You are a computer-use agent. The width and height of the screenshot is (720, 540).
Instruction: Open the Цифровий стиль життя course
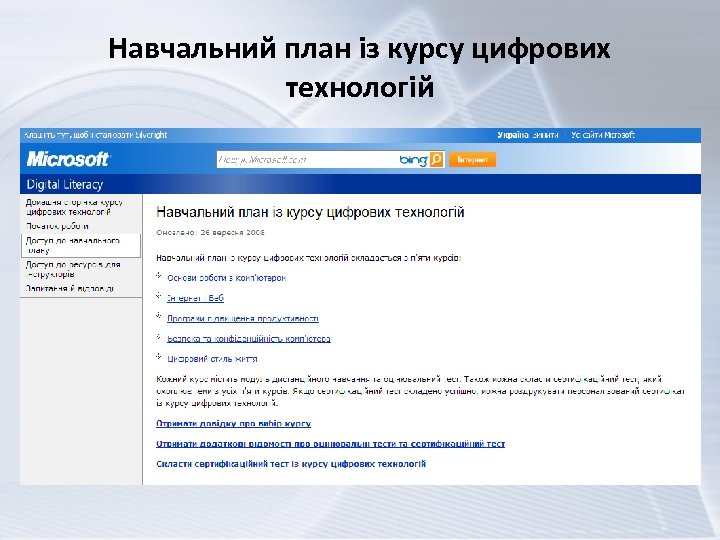click(212, 359)
